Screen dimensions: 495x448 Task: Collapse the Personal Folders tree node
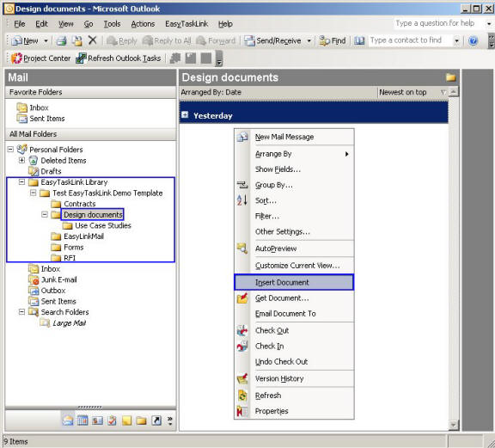pos(10,149)
